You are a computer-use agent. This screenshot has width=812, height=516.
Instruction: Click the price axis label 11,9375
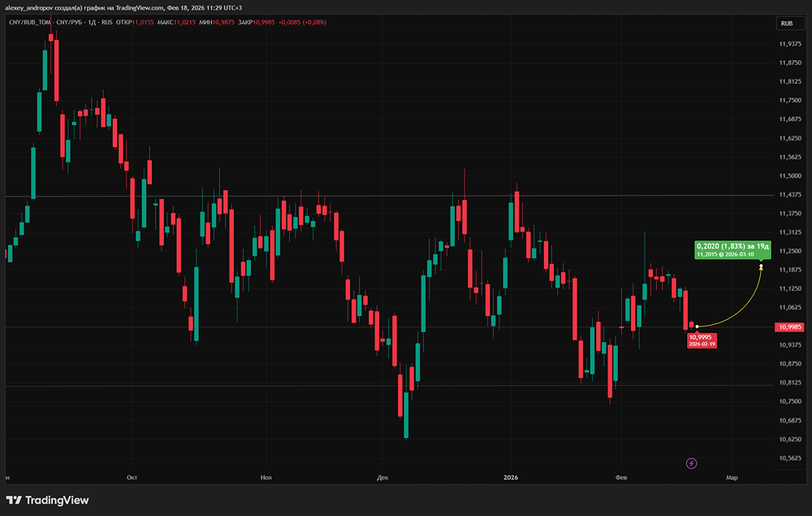click(x=790, y=44)
